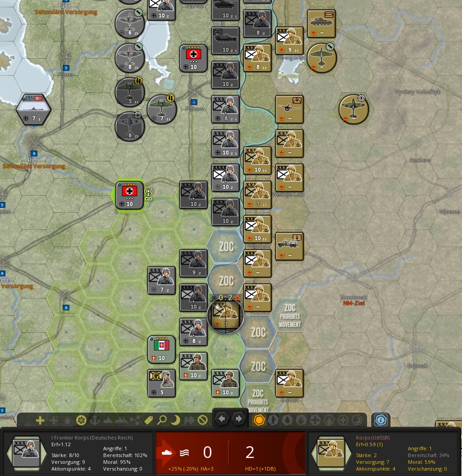Click the Rschew city label
The width and height of the screenshot is (462, 476).
420,160
